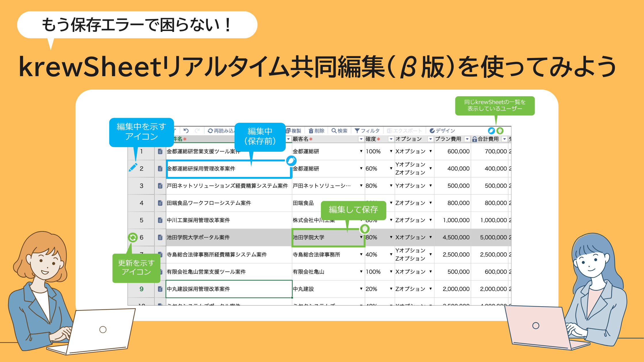Select the 5,000,000 total cost cell
Screen dimensions: 644x362
[x=490, y=238]
